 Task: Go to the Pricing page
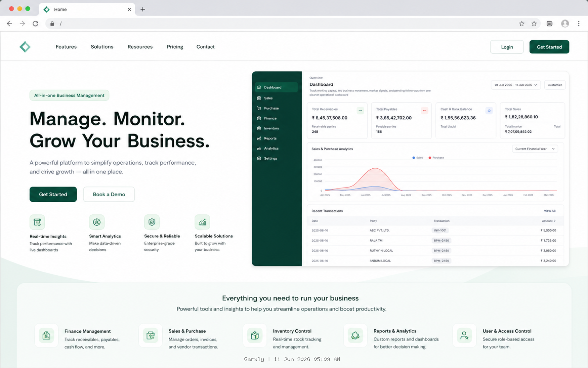pos(175,47)
